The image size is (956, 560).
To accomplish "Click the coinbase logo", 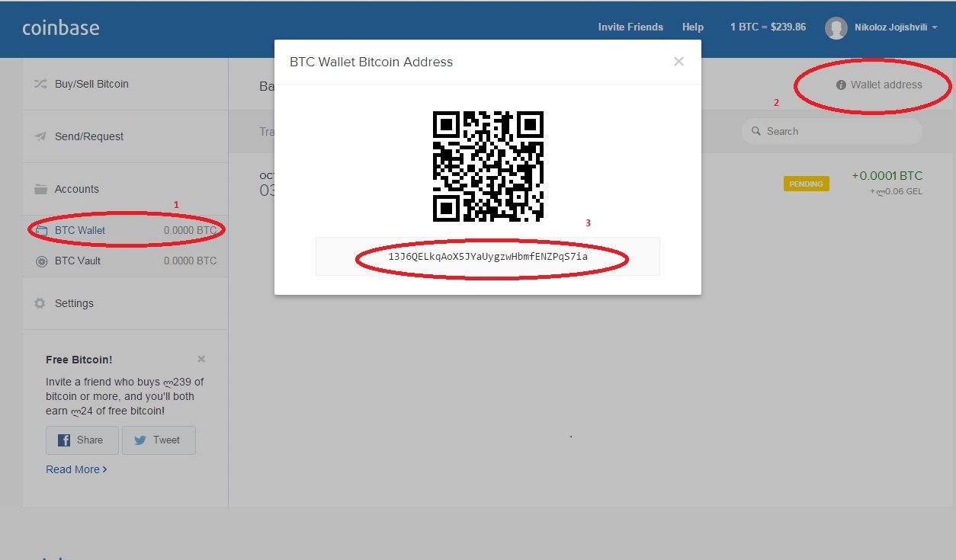I will pyautogui.click(x=61, y=29).
